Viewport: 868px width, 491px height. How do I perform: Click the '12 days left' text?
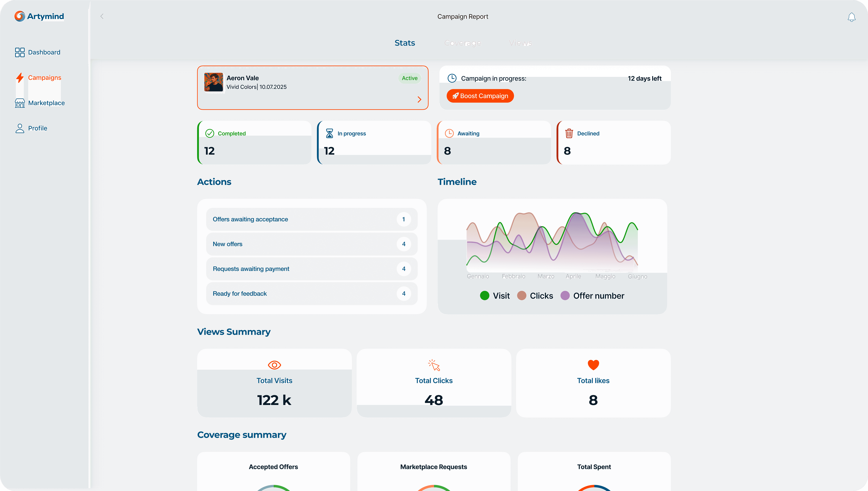(645, 78)
